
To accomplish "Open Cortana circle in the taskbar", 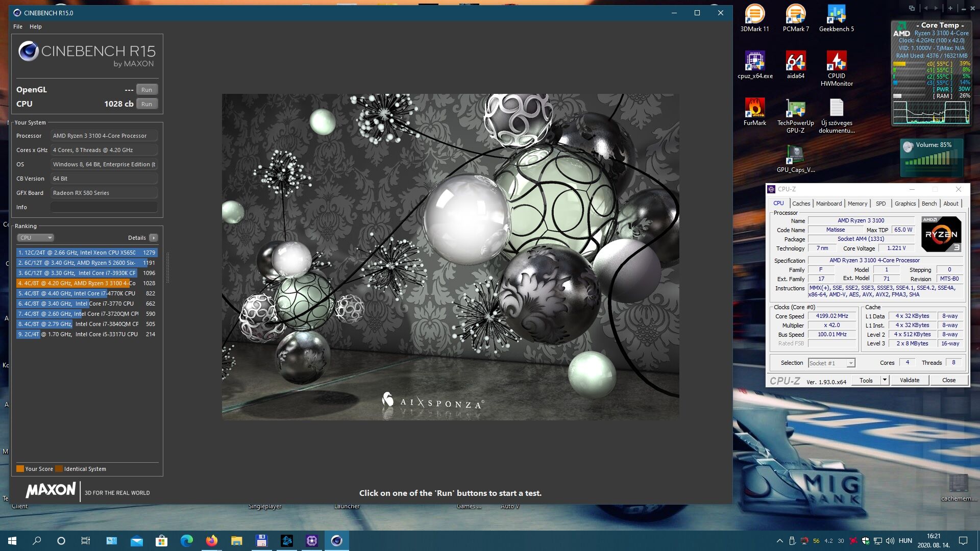I will pyautogui.click(x=61, y=541).
